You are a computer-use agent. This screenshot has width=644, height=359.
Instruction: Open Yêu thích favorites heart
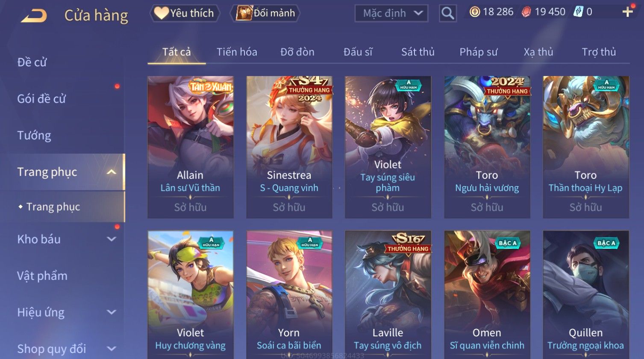(161, 13)
